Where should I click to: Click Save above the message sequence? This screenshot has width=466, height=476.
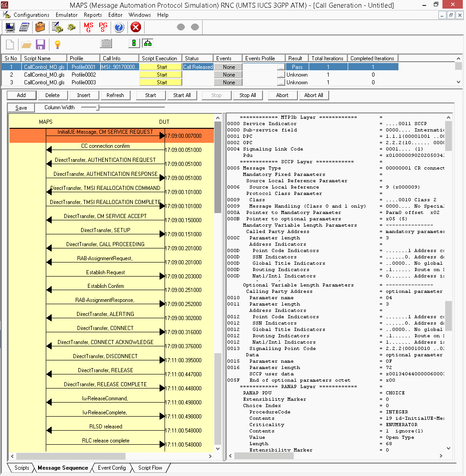21,108
